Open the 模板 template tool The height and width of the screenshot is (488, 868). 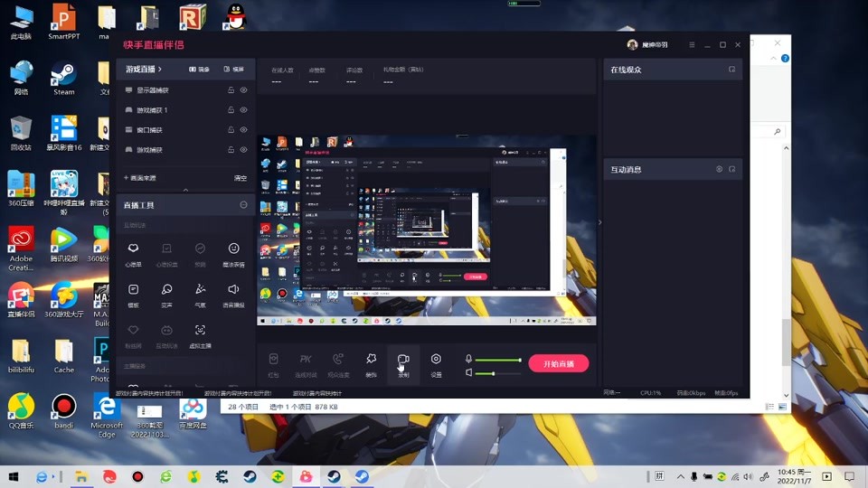(134, 295)
